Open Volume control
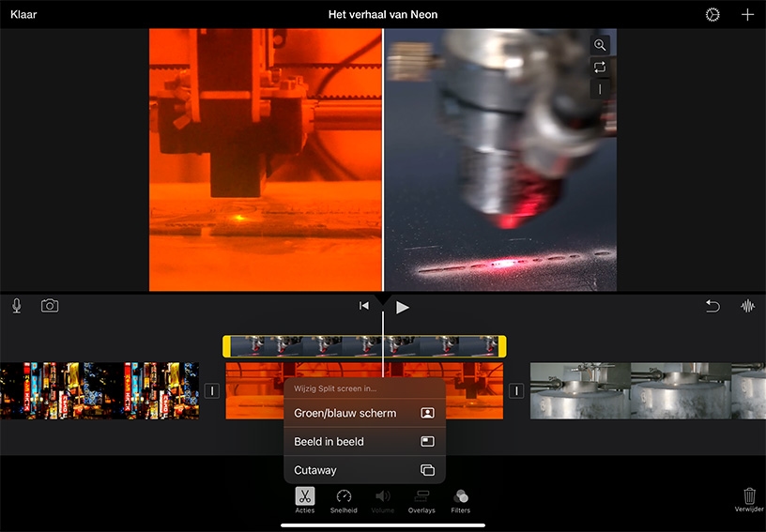 (x=382, y=500)
